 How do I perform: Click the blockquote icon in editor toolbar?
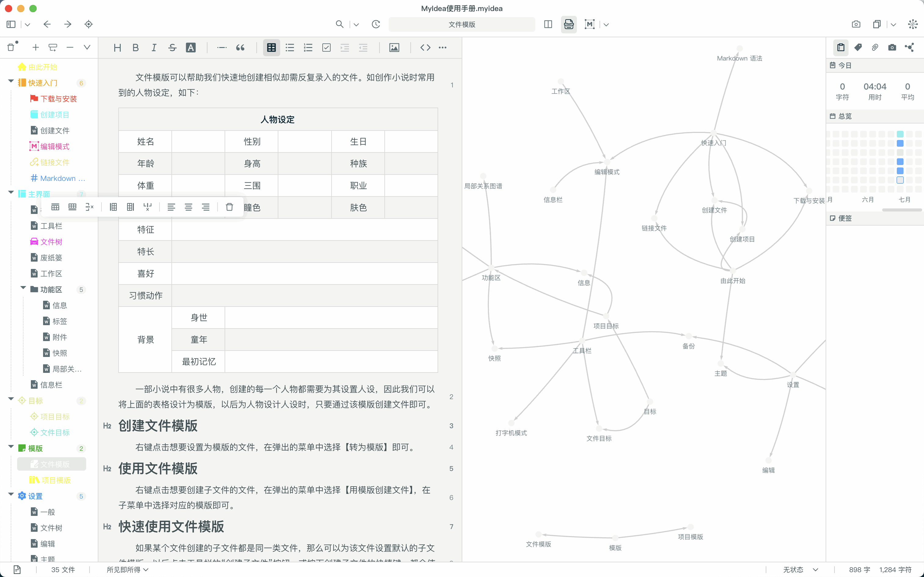240,48
